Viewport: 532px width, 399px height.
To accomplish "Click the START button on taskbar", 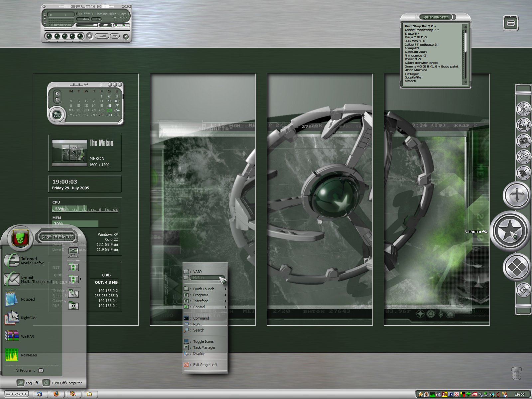I will point(16,394).
